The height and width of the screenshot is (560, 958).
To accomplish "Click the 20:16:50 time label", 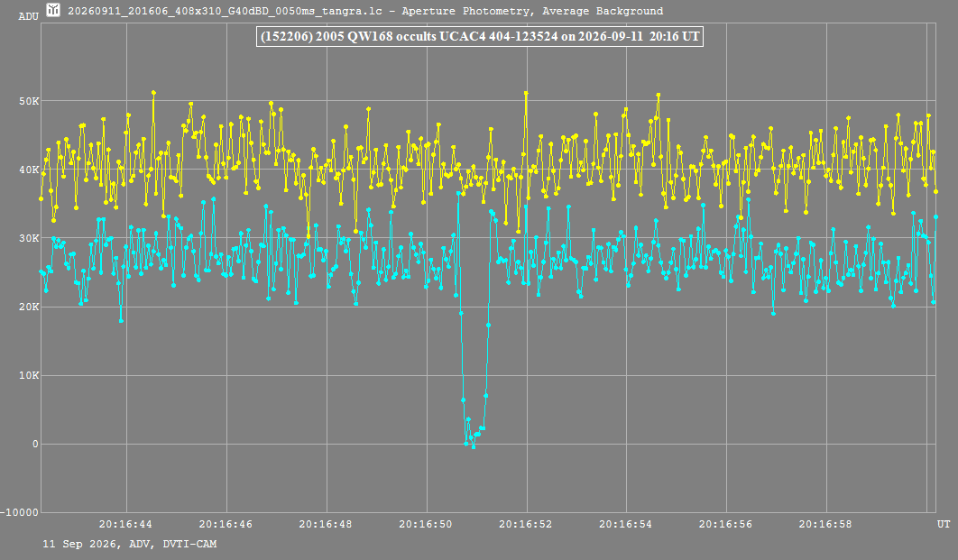I will coord(426,524).
